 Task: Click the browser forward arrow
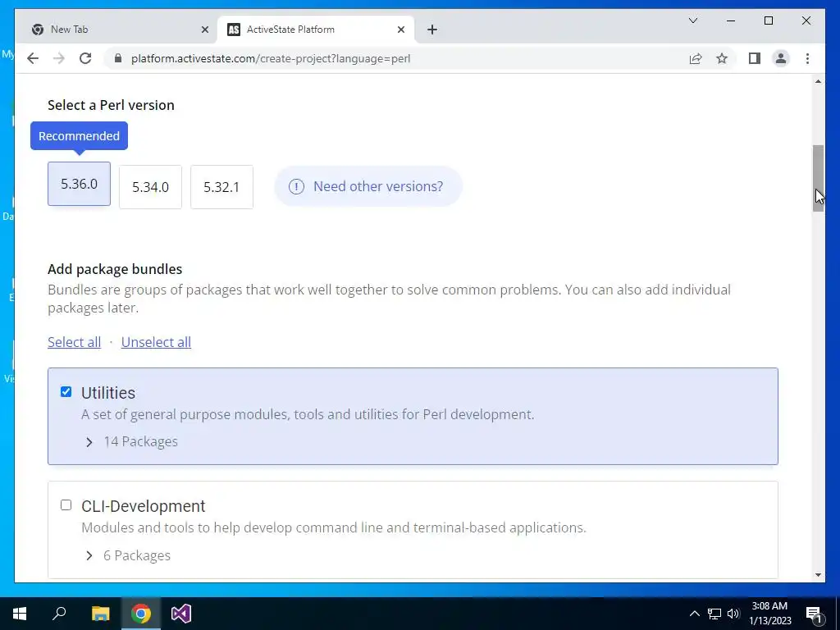click(59, 58)
